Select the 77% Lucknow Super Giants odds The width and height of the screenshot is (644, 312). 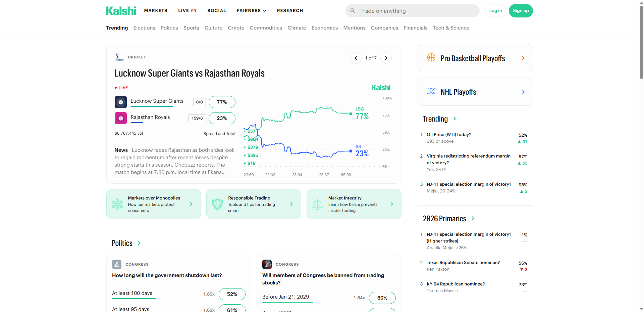(222, 102)
